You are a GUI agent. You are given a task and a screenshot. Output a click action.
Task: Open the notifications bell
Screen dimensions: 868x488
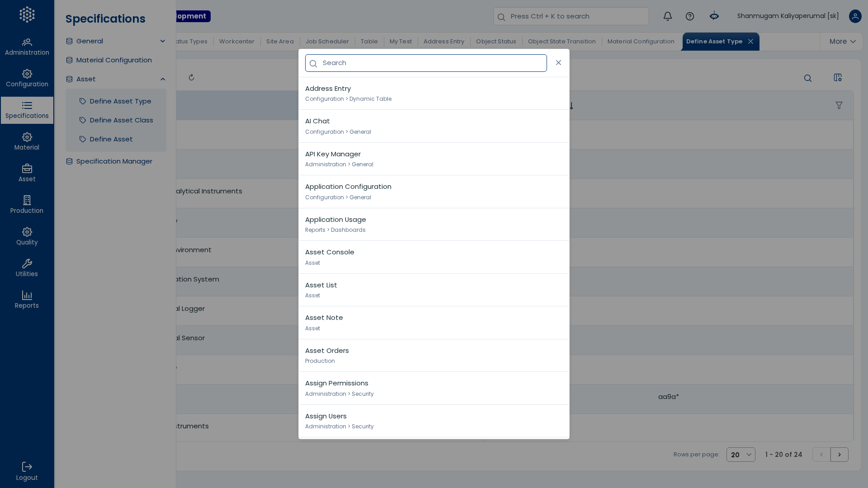[x=668, y=16]
